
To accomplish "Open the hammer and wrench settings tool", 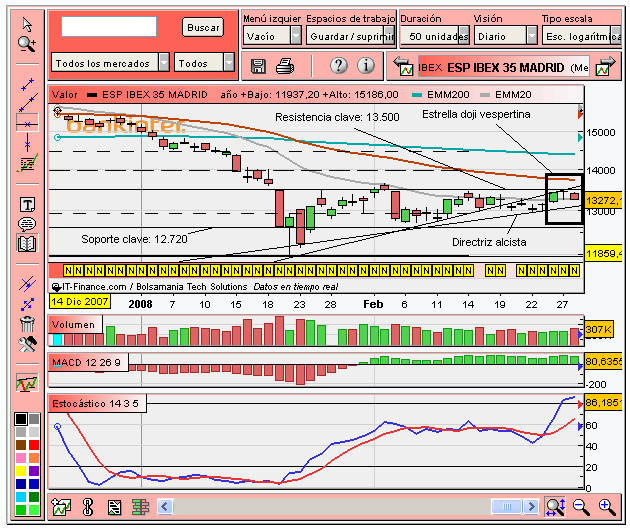I will coord(27,344).
